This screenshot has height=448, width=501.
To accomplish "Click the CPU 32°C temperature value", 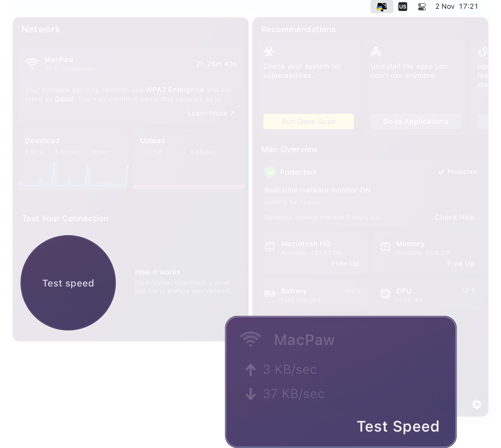I will 468,290.
